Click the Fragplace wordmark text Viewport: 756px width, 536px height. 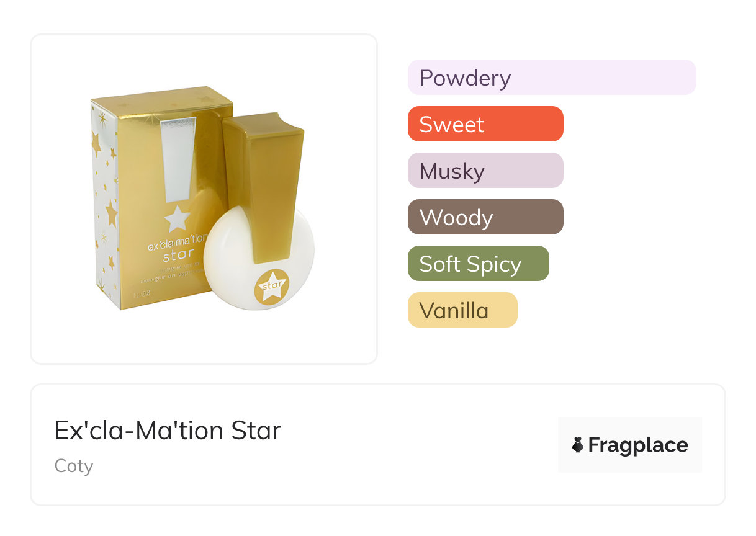pos(637,445)
